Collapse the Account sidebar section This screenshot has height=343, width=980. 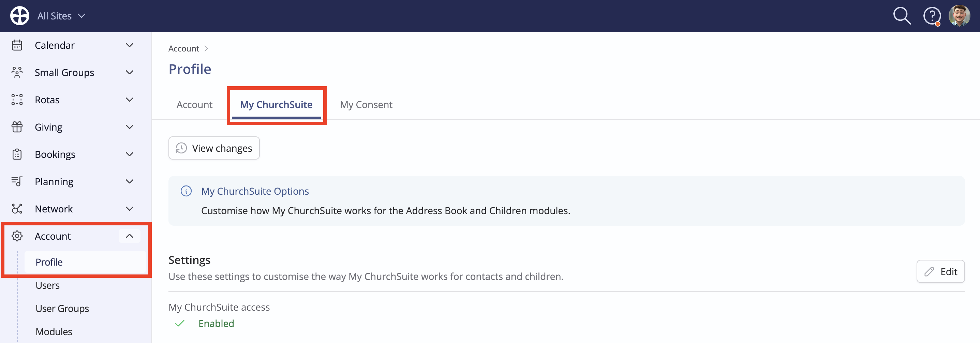point(129,236)
